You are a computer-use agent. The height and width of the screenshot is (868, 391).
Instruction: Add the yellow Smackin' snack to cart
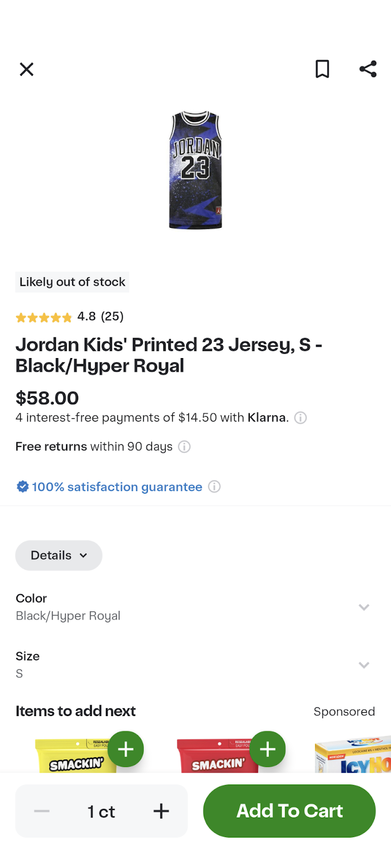126,749
